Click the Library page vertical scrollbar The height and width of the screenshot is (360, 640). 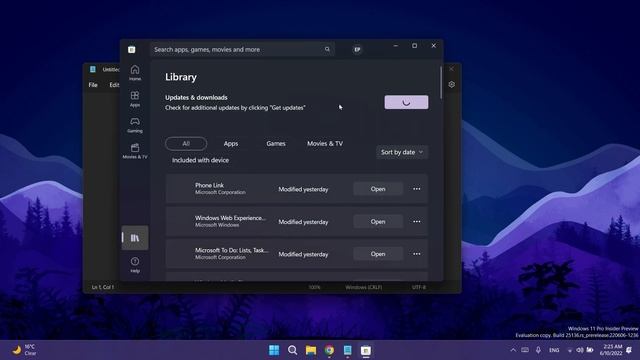[441, 83]
